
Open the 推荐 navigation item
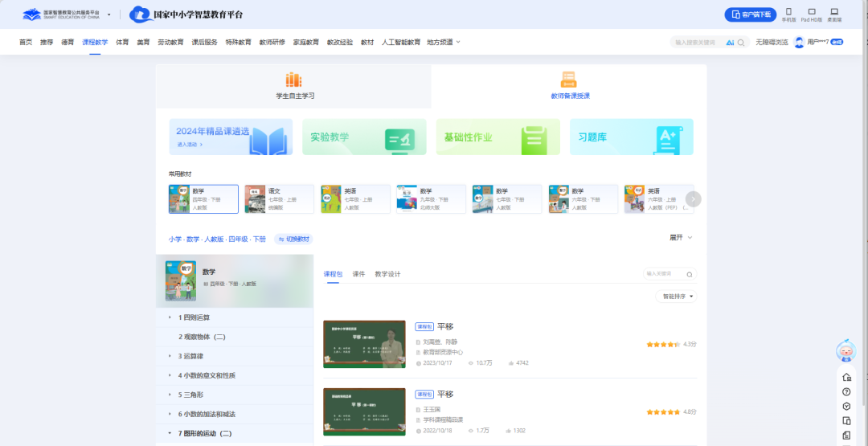tap(47, 42)
